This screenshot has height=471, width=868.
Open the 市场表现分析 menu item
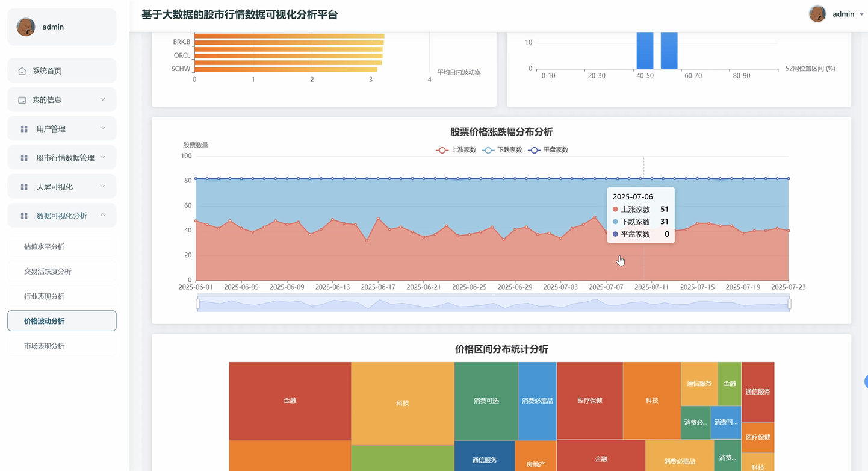coord(62,346)
